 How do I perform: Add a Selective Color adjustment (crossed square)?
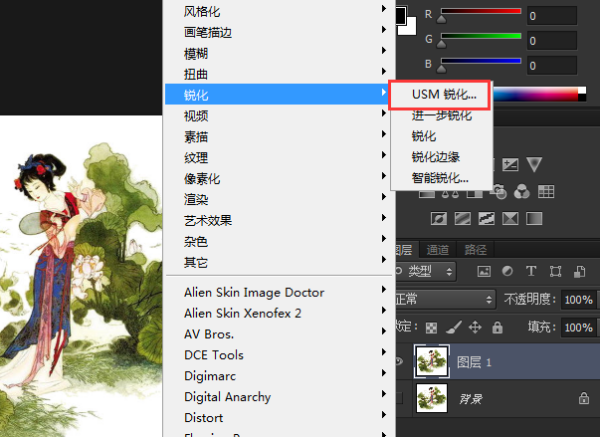click(510, 218)
